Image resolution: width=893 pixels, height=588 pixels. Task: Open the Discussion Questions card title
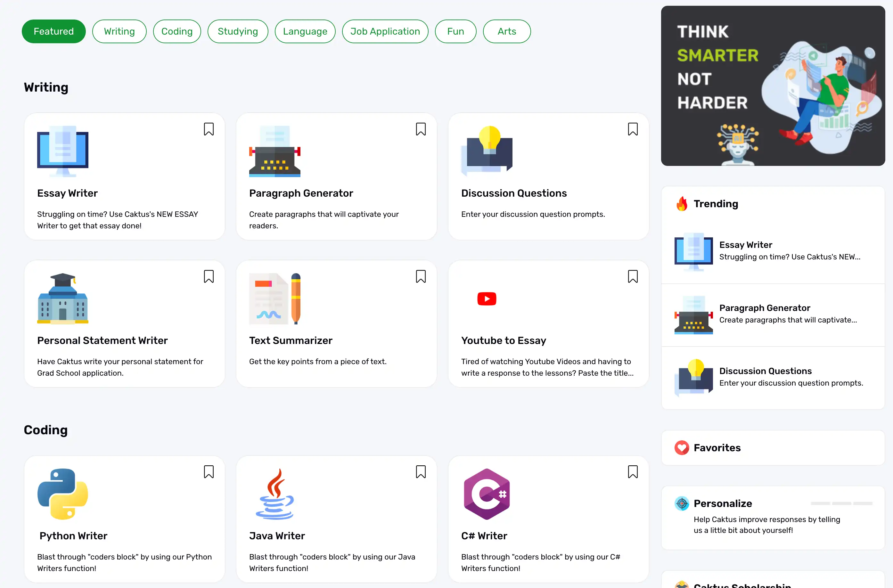[514, 193]
